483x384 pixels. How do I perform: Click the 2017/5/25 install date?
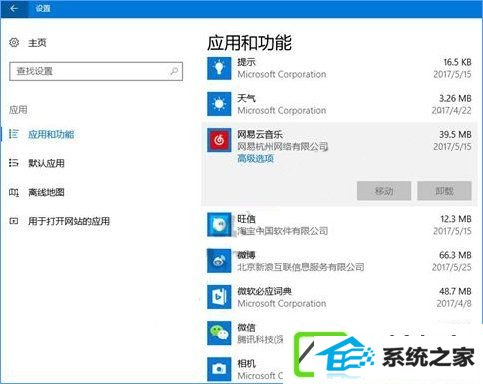pyautogui.click(x=452, y=267)
